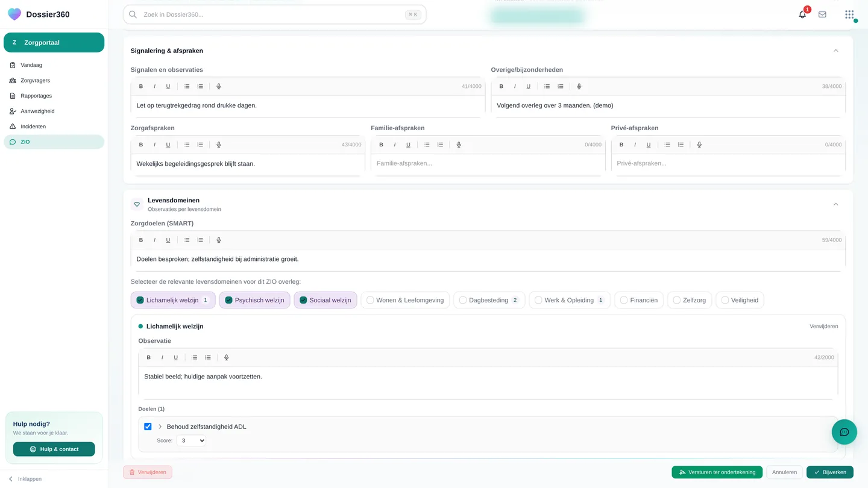Uncheck Lichamelijk welzijn domain

140,300
